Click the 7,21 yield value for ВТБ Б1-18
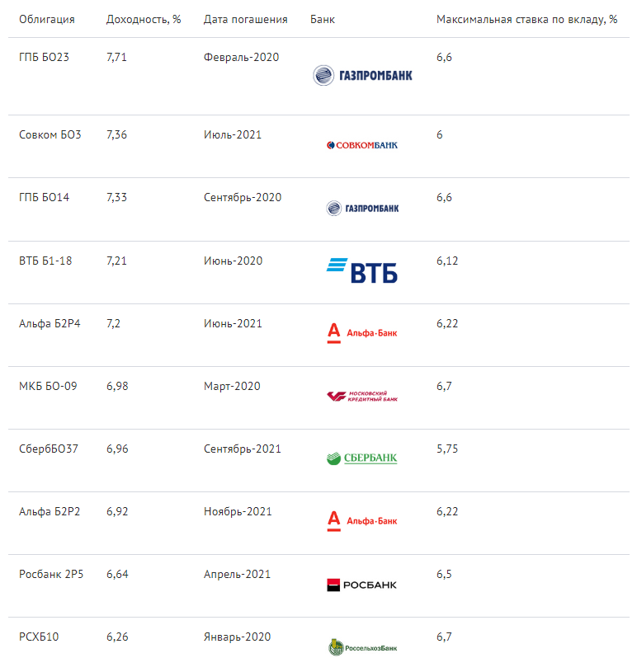 (116, 261)
